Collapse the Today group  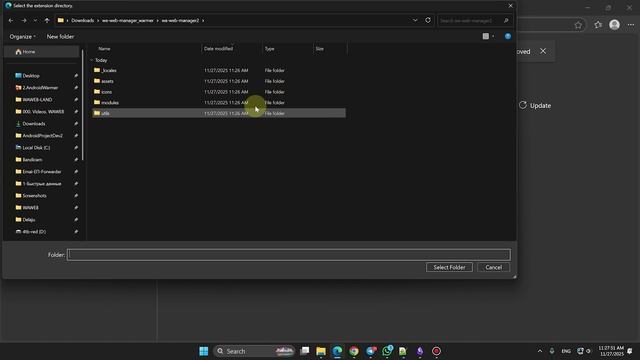click(91, 60)
